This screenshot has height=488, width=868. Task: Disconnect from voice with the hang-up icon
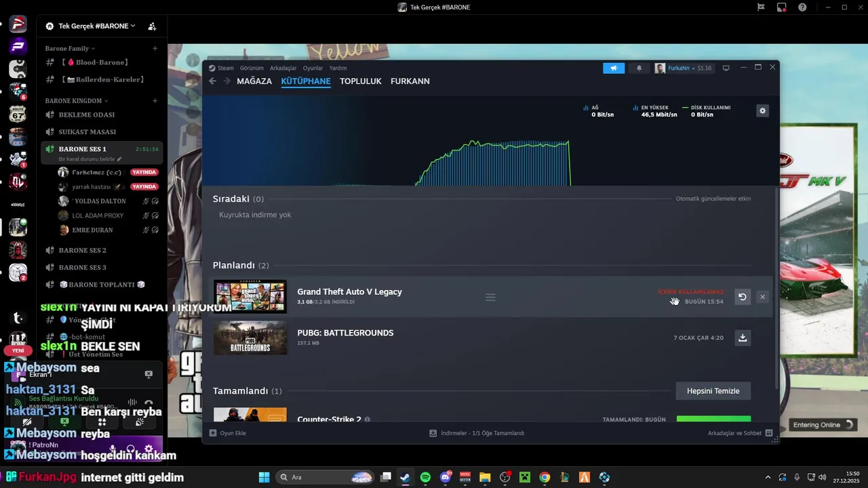[149, 403]
